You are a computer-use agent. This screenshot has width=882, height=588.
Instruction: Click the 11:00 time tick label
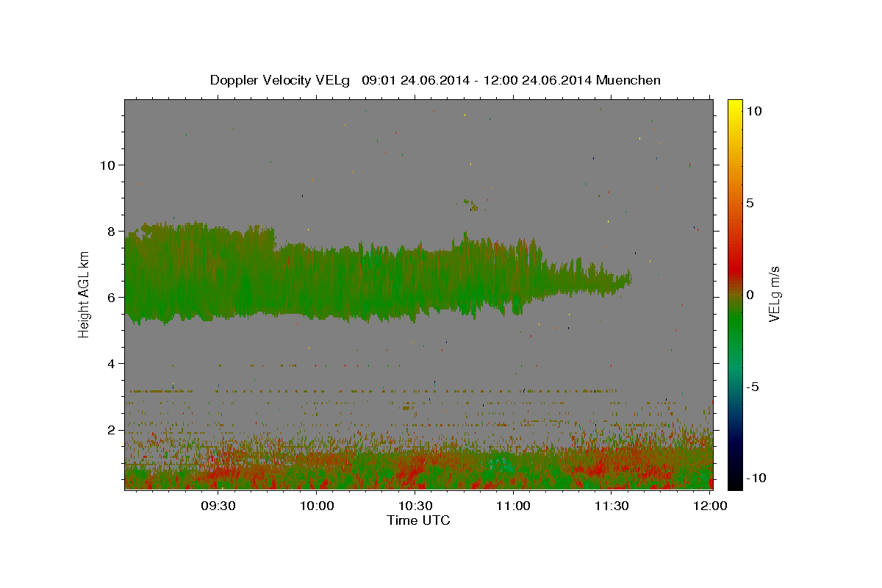click(x=514, y=506)
